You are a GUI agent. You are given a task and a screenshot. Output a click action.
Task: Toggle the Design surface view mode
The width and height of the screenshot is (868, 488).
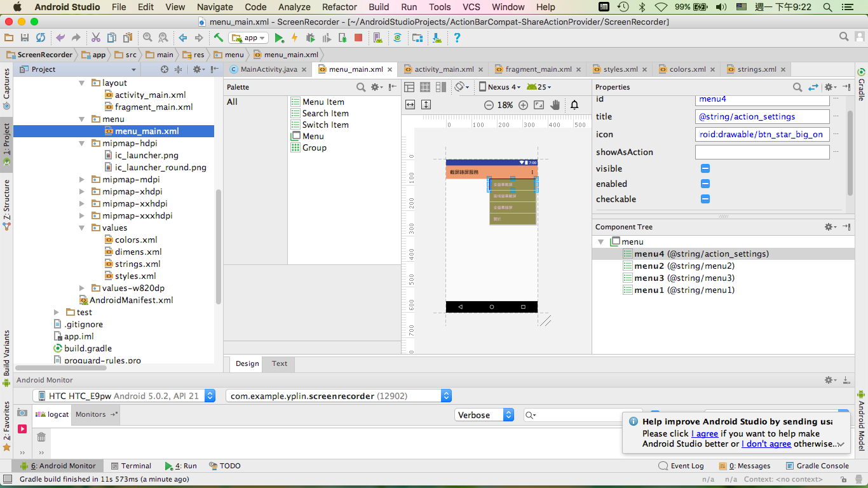tap(409, 87)
